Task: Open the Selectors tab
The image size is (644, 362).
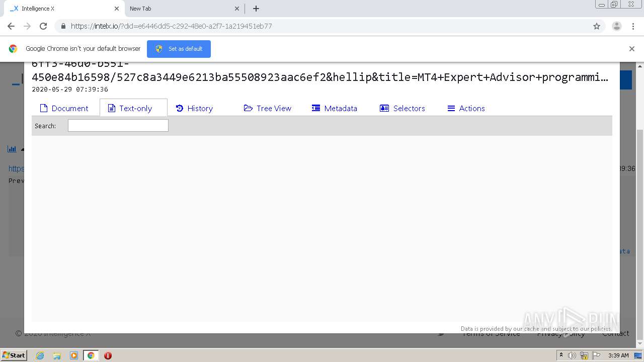Action: (x=403, y=108)
